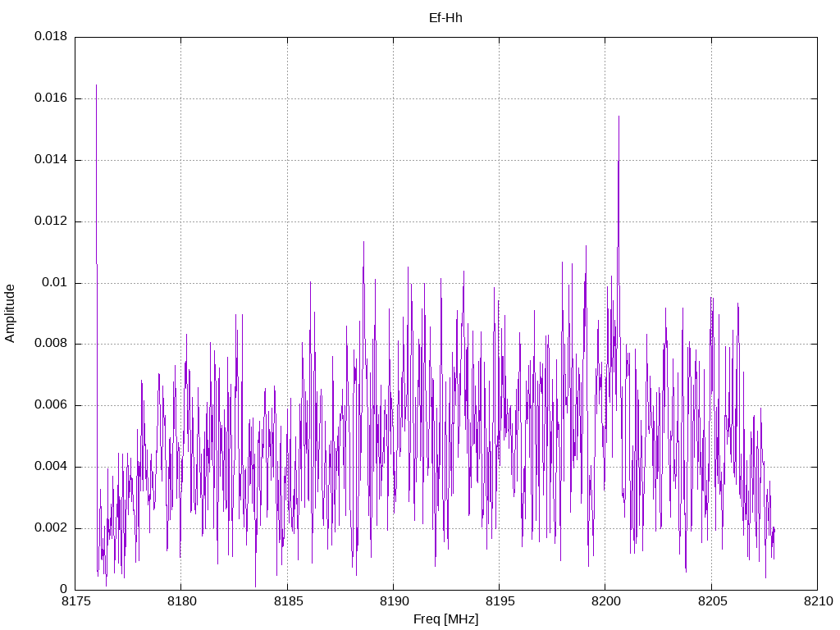
Task: Select the y-axis tick label 0.002
Action: point(51,527)
